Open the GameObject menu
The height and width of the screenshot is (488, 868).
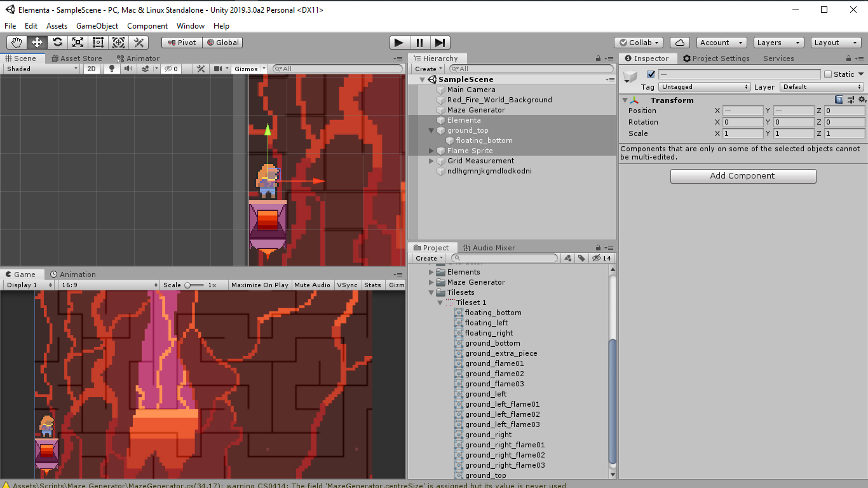(97, 26)
